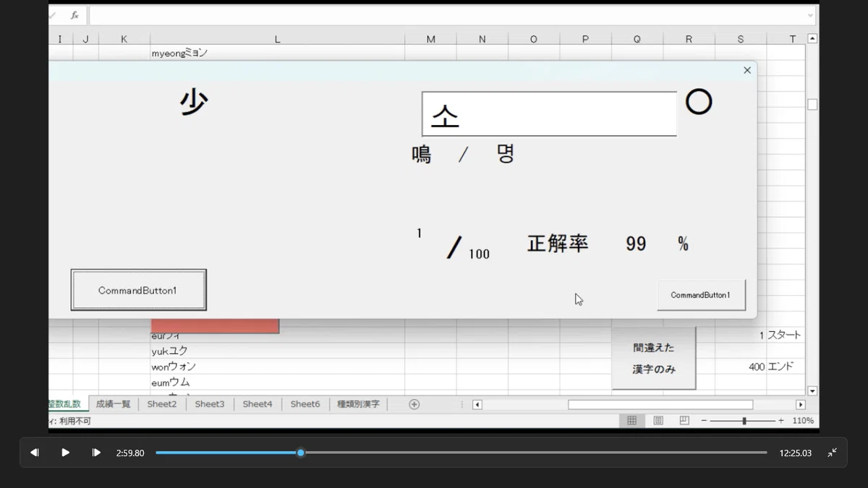Screen dimensions: 868x488
Task: Switch to 種類別漢字 sheet tab
Action: (x=358, y=404)
